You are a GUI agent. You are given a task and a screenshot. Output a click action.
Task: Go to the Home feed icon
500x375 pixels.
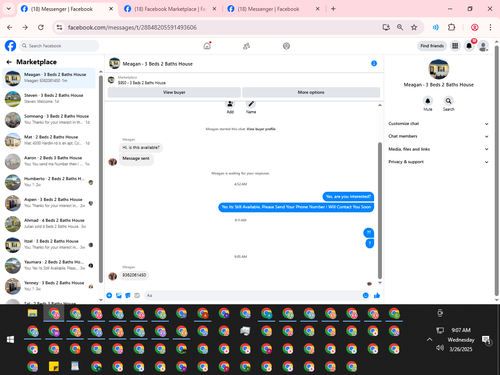coord(207,46)
